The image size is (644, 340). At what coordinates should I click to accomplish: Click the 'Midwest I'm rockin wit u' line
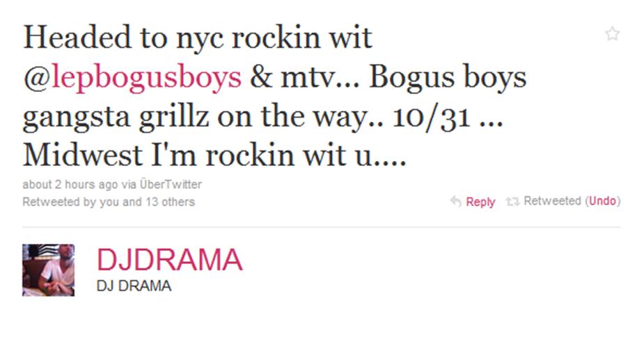pos(214,155)
